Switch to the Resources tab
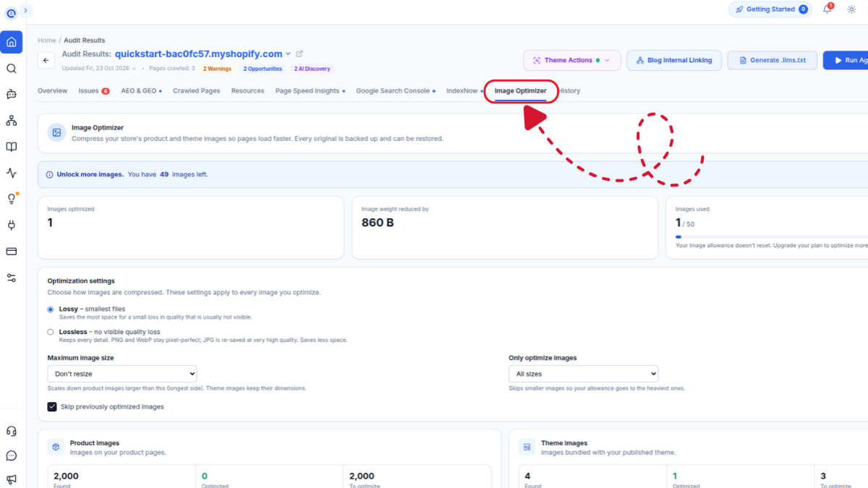The image size is (868, 488). (247, 91)
